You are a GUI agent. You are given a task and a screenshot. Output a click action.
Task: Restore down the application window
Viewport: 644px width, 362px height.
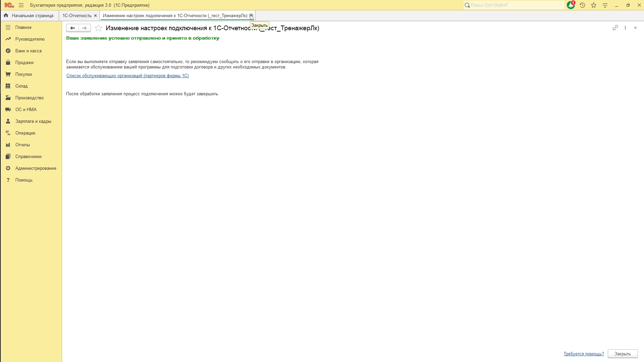[628, 5]
